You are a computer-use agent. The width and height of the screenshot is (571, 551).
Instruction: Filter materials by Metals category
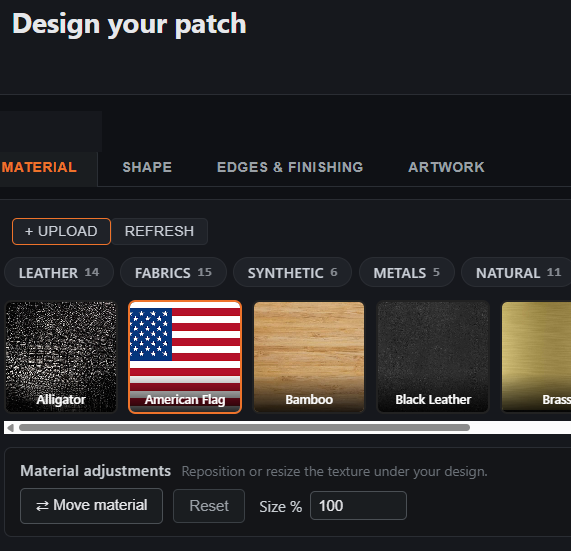[407, 272]
